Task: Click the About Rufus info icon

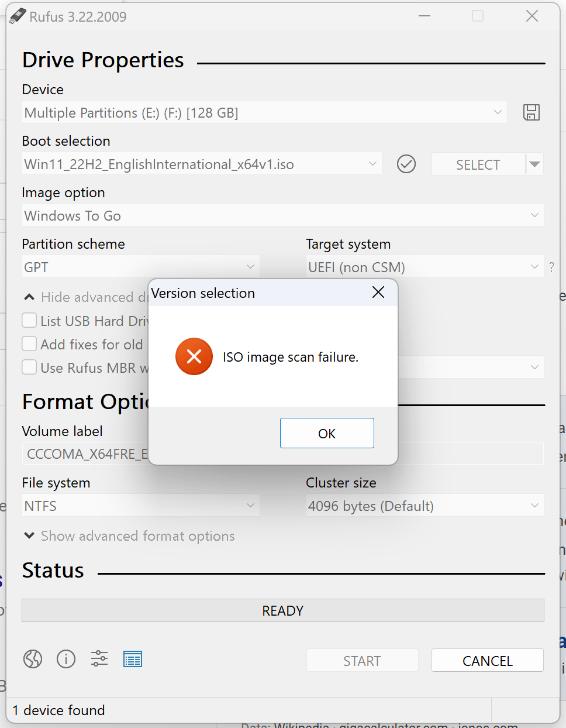Action: [x=66, y=659]
